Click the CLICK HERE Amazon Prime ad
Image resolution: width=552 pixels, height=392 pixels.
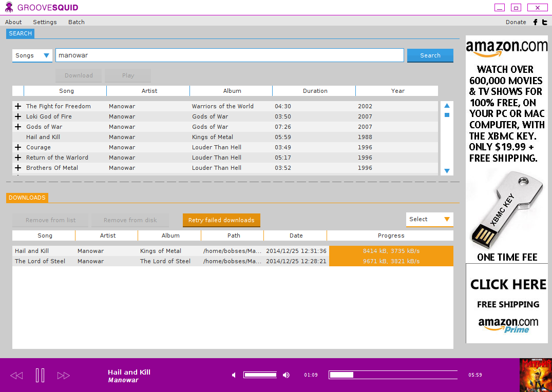507,303
